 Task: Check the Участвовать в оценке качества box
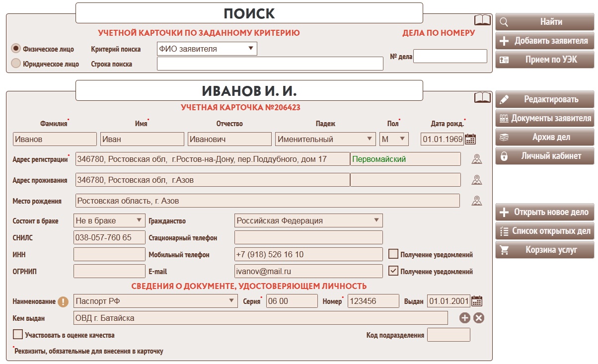[x=18, y=334]
